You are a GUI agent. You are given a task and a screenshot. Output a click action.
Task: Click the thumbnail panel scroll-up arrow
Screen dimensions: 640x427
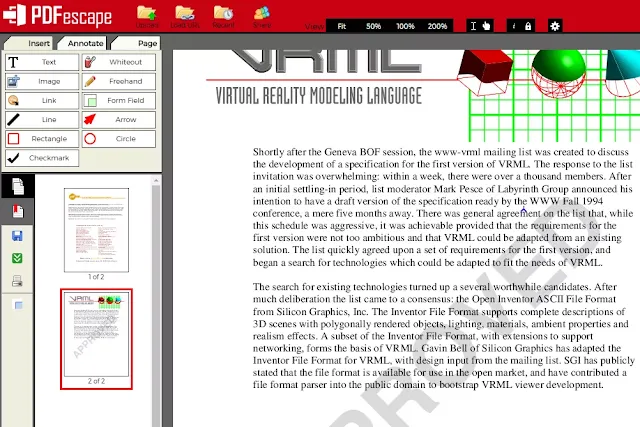156,180
